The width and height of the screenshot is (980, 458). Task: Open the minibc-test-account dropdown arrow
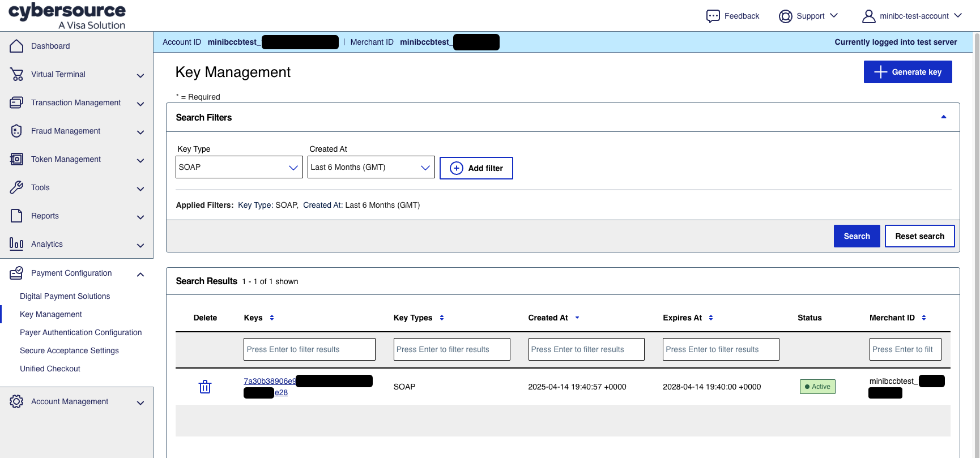958,15
